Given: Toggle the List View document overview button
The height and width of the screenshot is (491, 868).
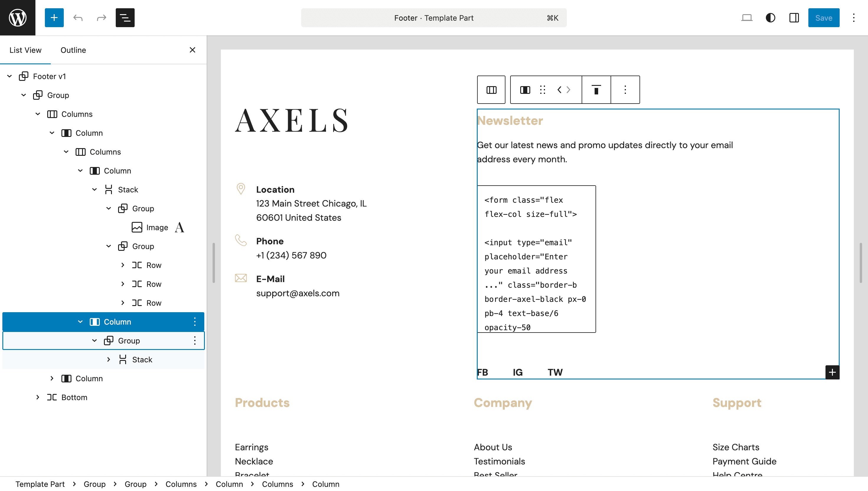Looking at the screenshot, I should 125,17.
